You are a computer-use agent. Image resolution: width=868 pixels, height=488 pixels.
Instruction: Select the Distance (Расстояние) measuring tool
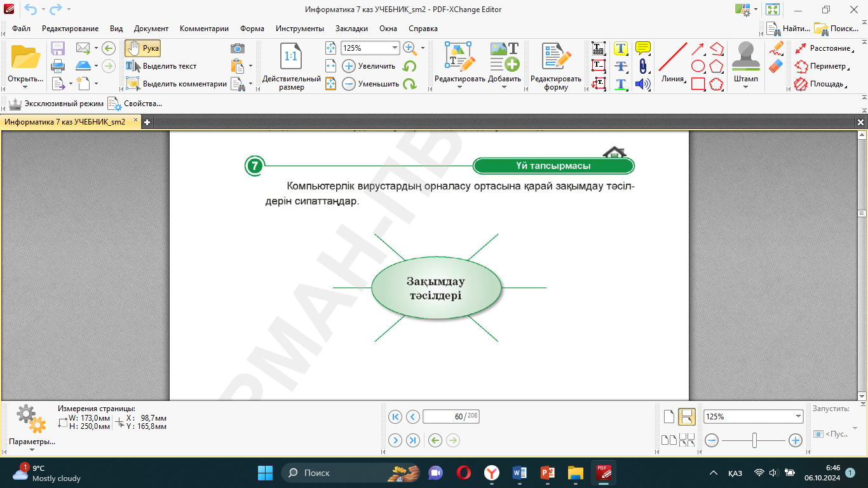point(822,48)
